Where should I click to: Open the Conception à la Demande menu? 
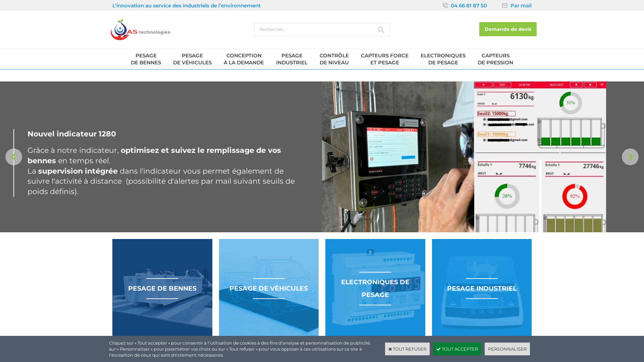tap(244, 59)
